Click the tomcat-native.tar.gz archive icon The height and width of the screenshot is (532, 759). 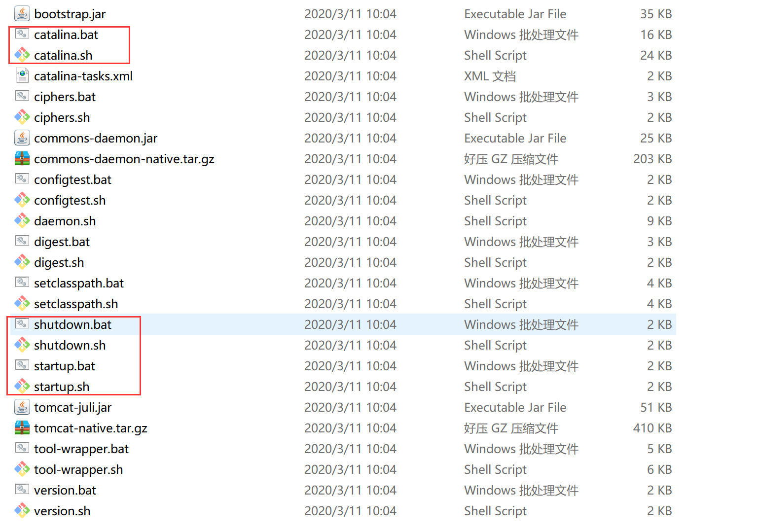(x=22, y=428)
